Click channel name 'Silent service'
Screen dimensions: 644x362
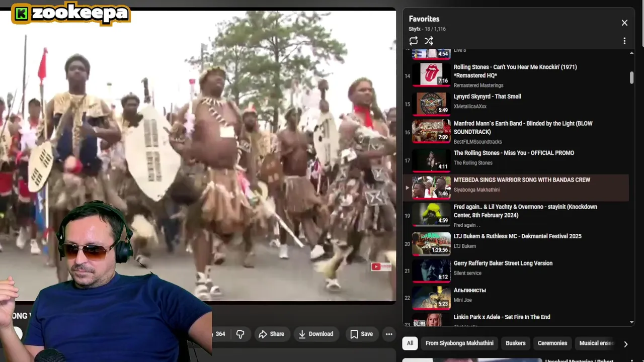pyautogui.click(x=467, y=273)
